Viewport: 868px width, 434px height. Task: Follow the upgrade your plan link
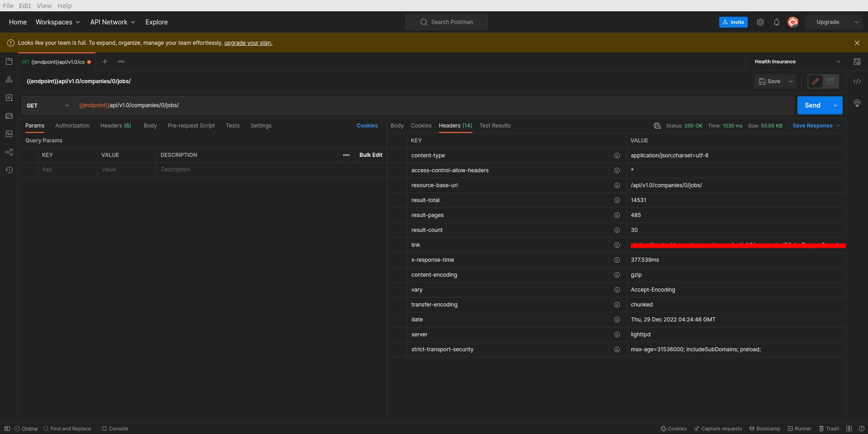point(248,43)
